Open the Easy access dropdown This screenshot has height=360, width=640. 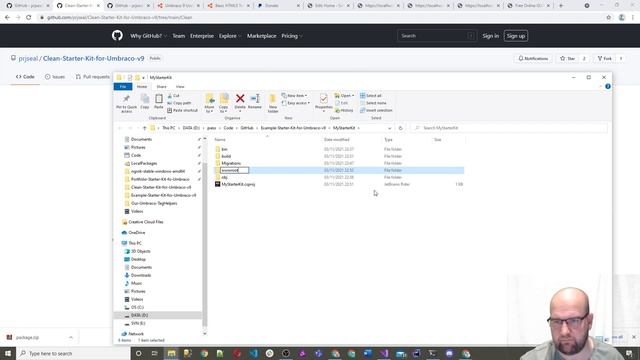(296, 103)
